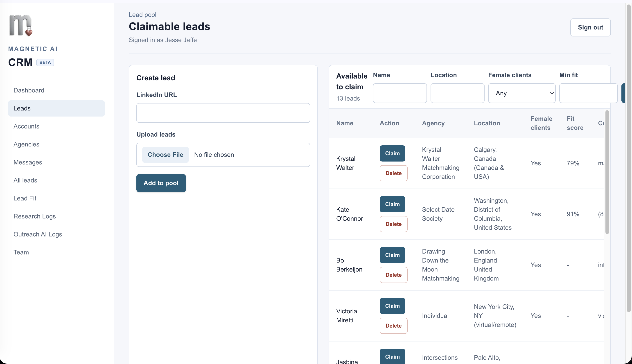This screenshot has height=364, width=632.
Task: Focus the Min fit filter field
Action: (588, 93)
